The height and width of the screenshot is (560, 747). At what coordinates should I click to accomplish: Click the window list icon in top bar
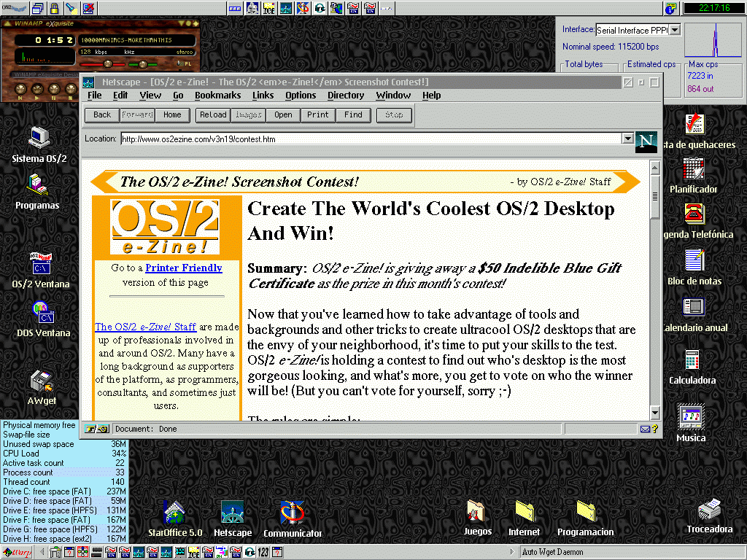coord(38,8)
